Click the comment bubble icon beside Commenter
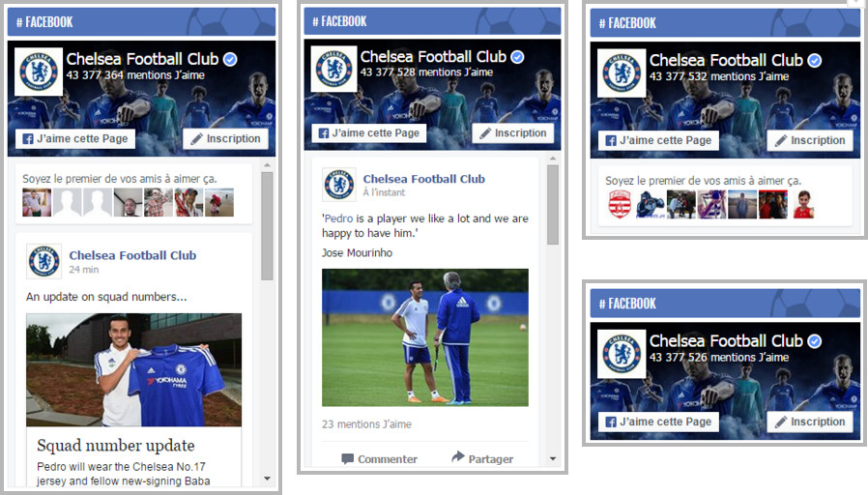 click(348, 458)
